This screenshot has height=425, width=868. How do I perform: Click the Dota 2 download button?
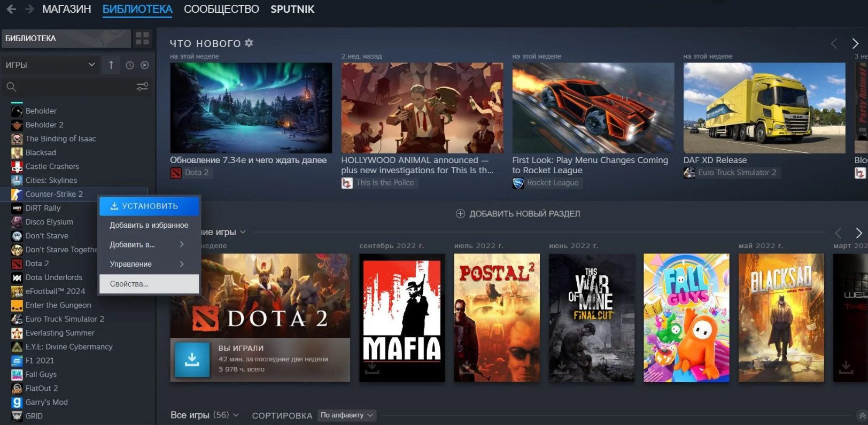(192, 359)
